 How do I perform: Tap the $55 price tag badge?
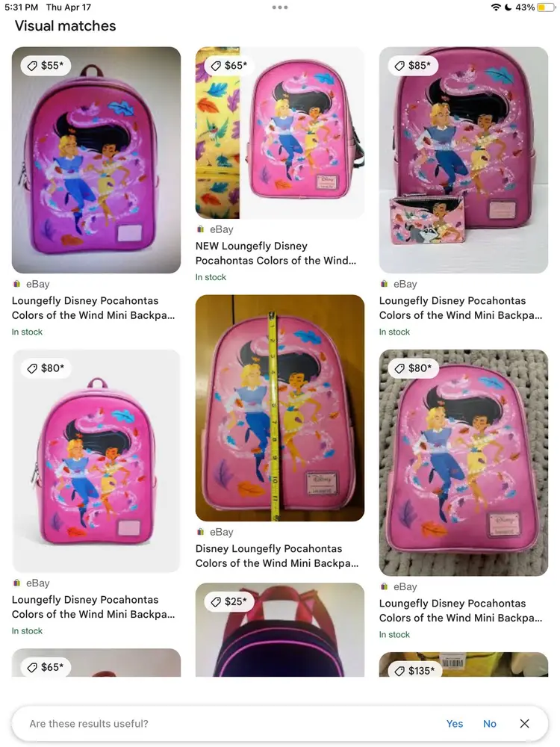[x=46, y=65]
